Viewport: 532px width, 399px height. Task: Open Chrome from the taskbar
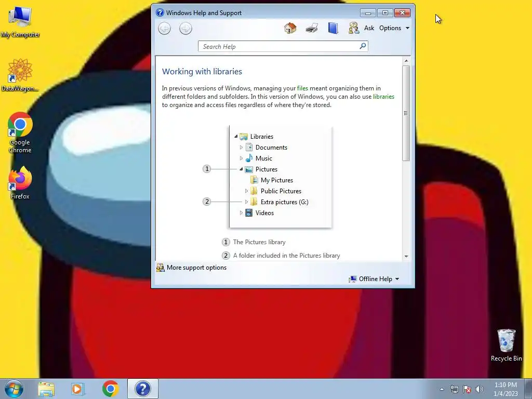coord(110,389)
